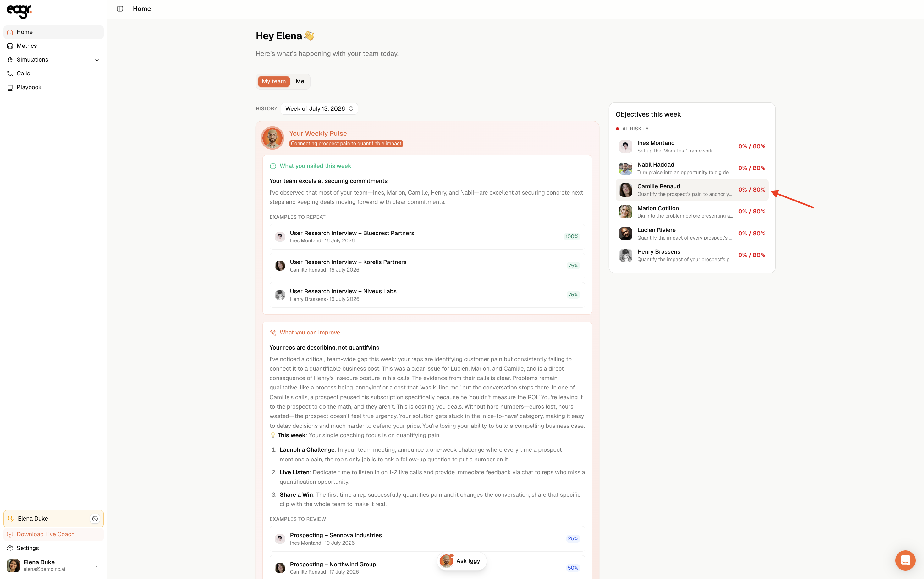Open the Playbook section

pos(54,87)
